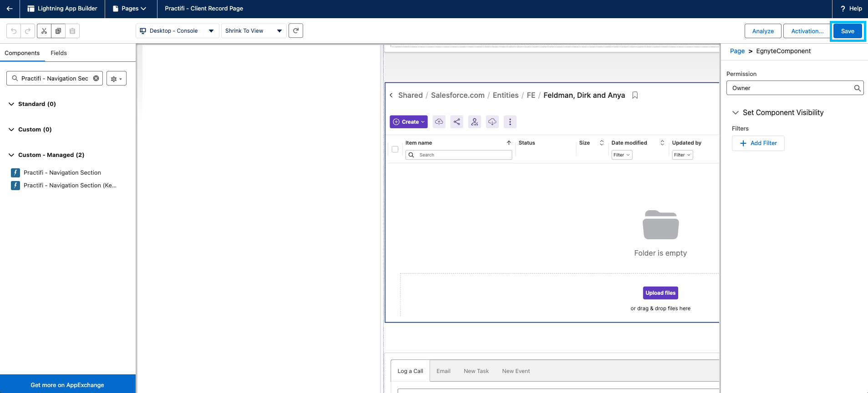Click the Navigation Section component lightning icon
This screenshot has width=868, height=393.
[x=15, y=172]
